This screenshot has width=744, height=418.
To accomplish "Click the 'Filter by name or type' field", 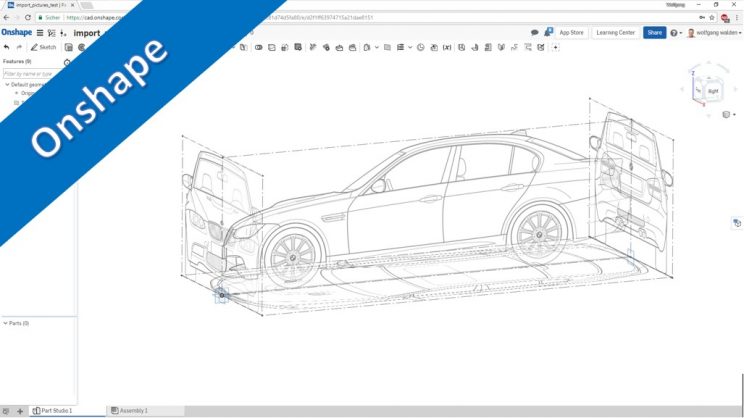I will pyautogui.click(x=33, y=74).
